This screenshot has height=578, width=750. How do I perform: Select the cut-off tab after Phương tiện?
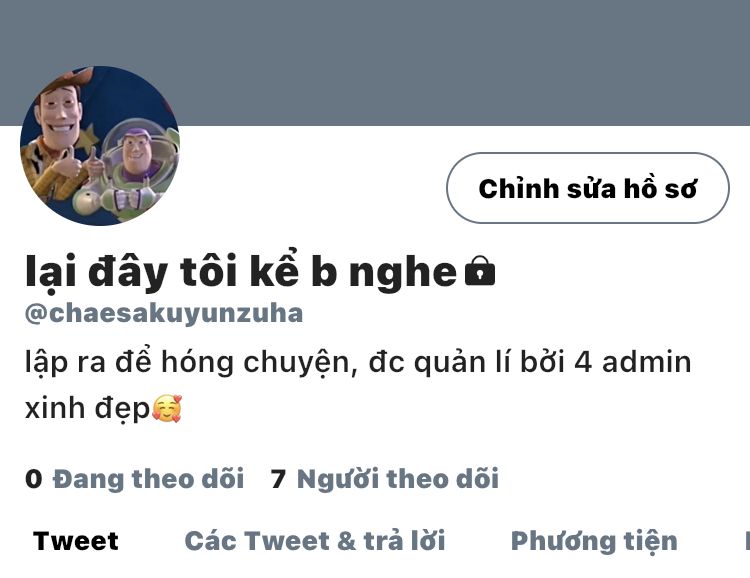[747, 541]
